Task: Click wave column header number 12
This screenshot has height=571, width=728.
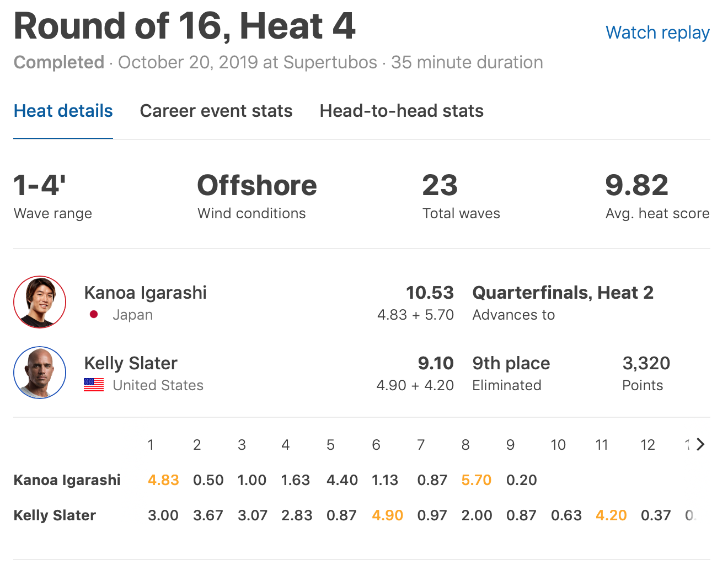Action: pos(647,445)
